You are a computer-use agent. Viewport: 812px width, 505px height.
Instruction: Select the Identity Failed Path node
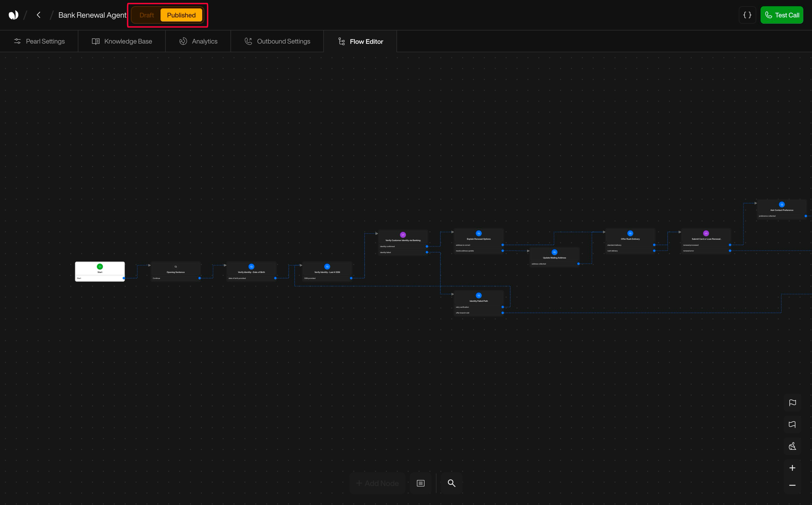(x=478, y=298)
